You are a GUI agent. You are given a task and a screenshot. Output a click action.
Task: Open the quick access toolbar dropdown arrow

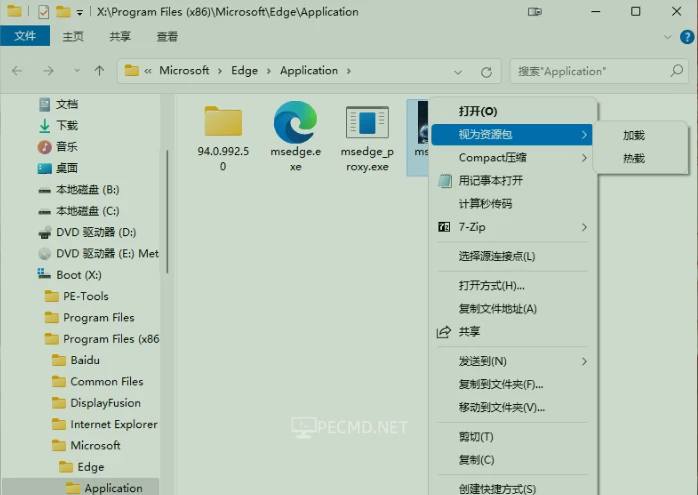click(x=79, y=12)
